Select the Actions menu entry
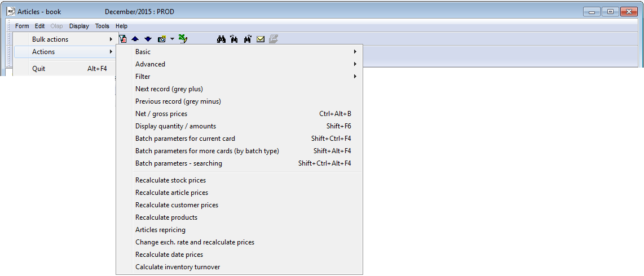 (65, 52)
